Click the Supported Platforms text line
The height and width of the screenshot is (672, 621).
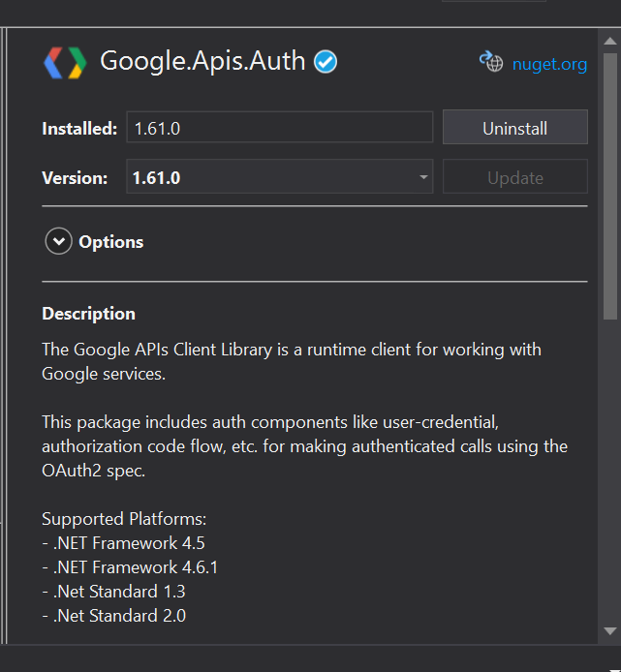coord(124,519)
